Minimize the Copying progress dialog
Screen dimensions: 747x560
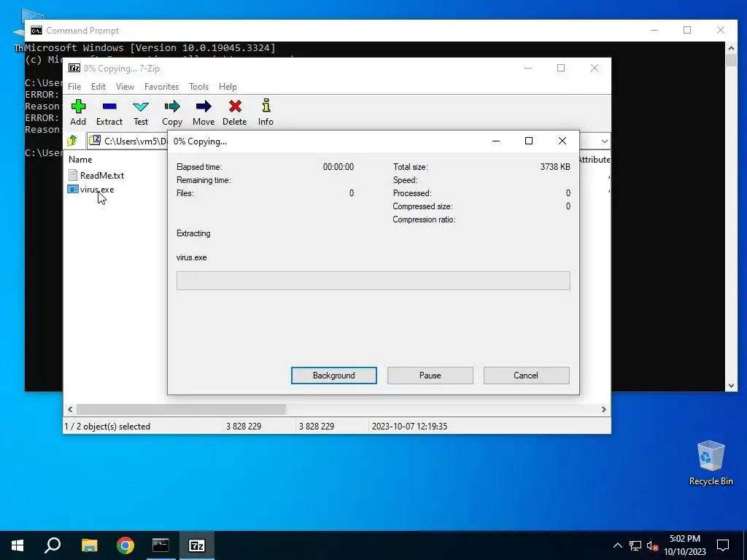click(496, 141)
